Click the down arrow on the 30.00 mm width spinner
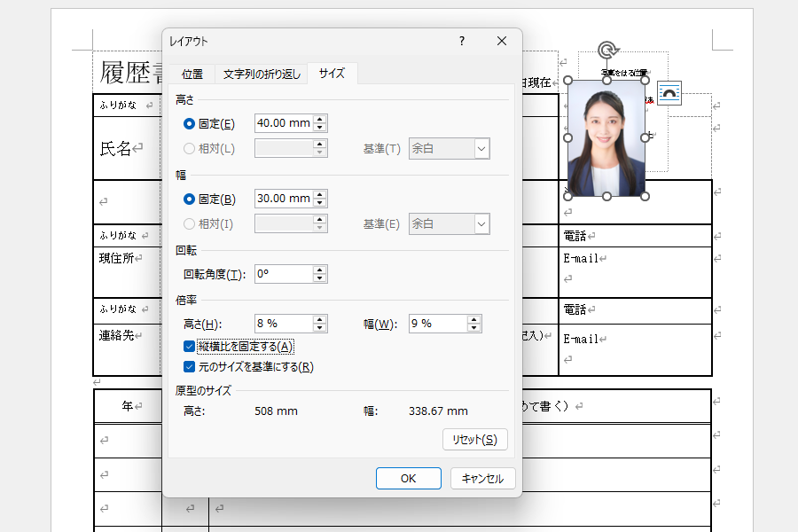Image resolution: width=798 pixels, height=532 pixels. point(320,204)
